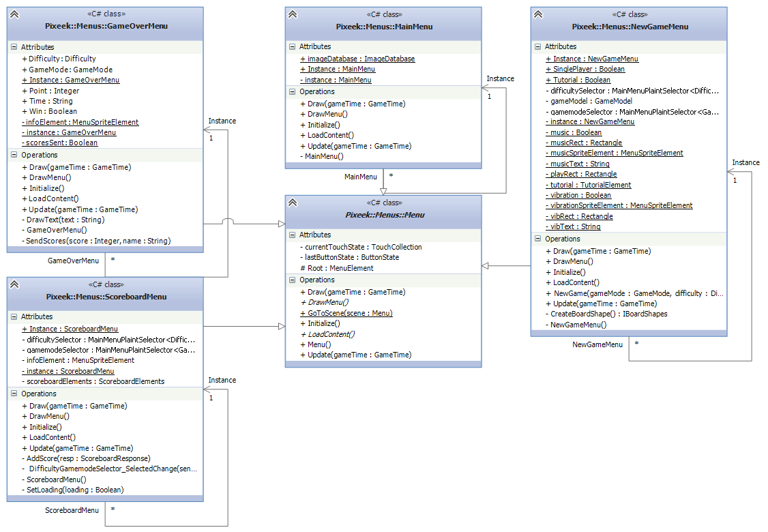Screen dimensions: 768x532
Task: Collapse the NewGameMenu Operations section
Action: point(538,239)
